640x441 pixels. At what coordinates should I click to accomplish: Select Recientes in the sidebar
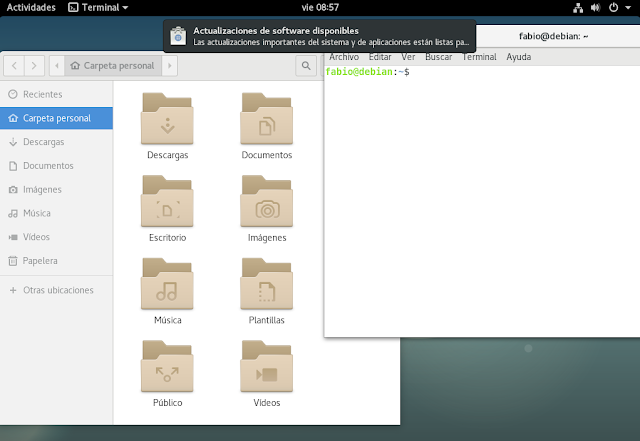pos(56,94)
